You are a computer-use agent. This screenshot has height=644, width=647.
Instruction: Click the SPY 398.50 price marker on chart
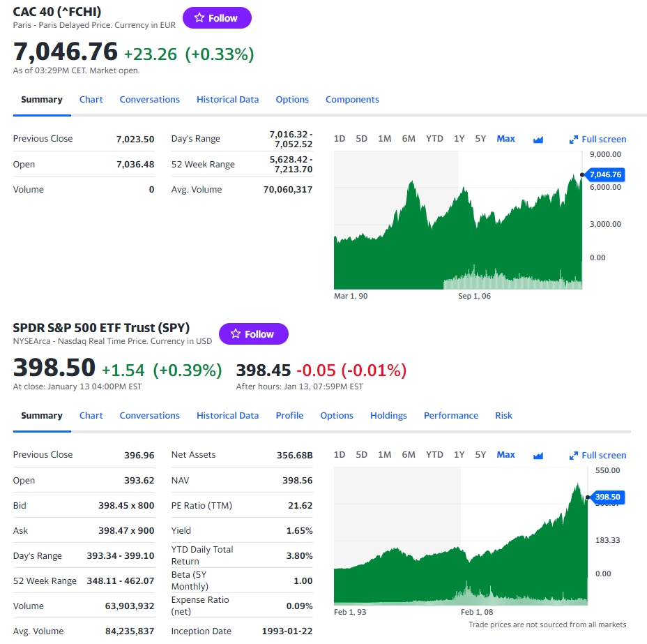click(607, 497)
